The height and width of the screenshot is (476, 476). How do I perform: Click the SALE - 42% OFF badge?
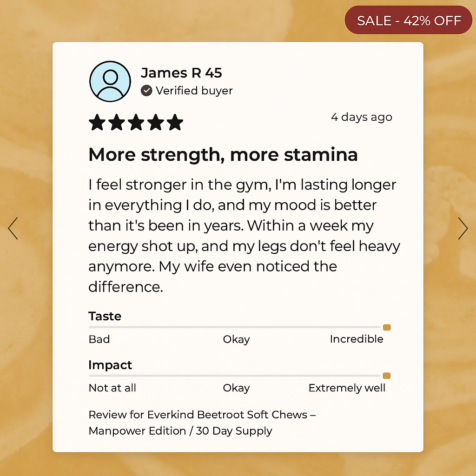click(409, 20)
